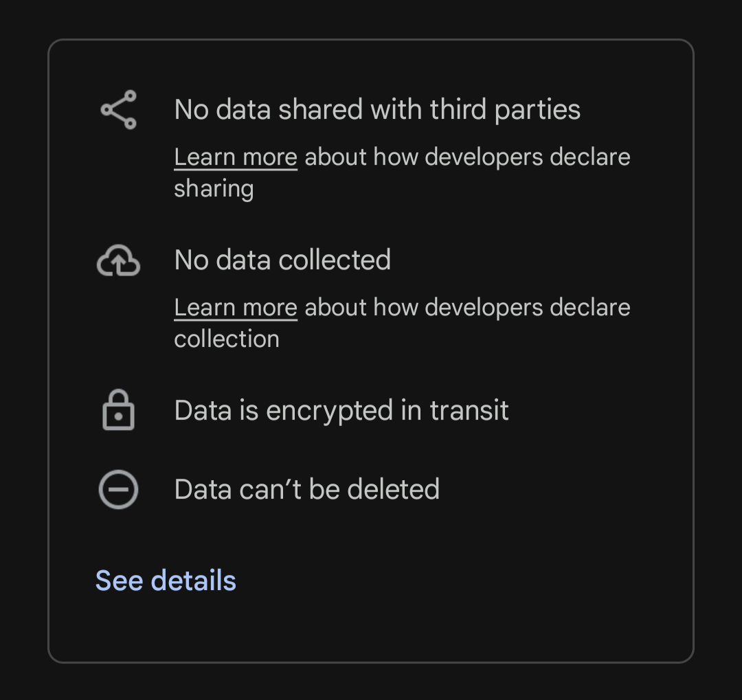Screen dimensions: 742x700
Task: Click the padlock encryption icon
Action: point(118,410)
